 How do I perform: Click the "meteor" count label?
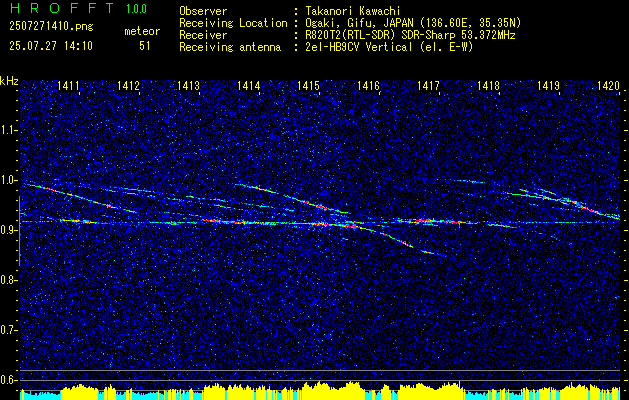click(142, 31)
